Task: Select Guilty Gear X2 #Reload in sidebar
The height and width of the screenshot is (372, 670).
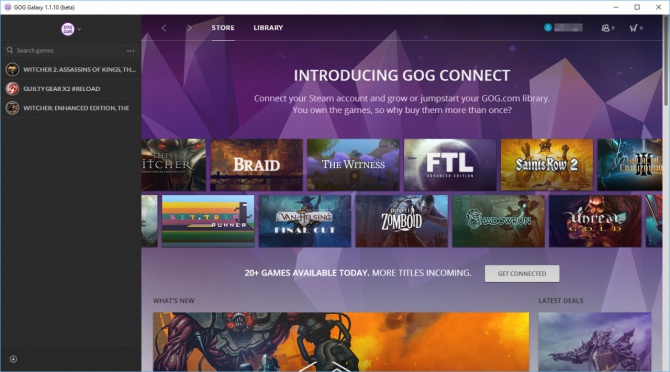Action: click(x=71, y=88)
